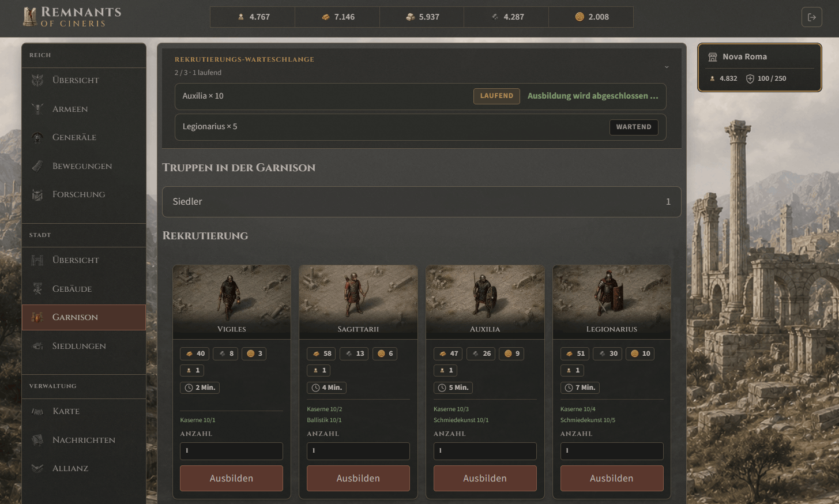Open the Nachrichten menu entry
This screenshot has height=504, width=839.
[84, 440]
